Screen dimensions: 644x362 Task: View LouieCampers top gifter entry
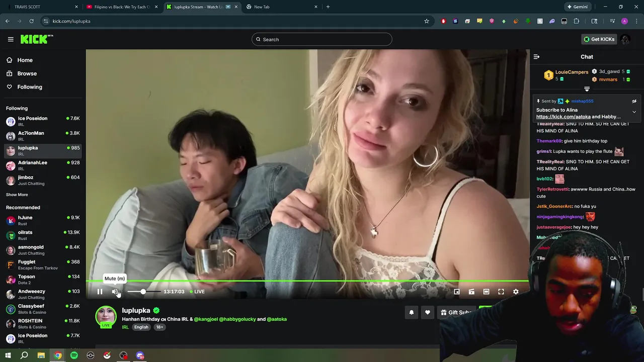[x=566, y=75]
